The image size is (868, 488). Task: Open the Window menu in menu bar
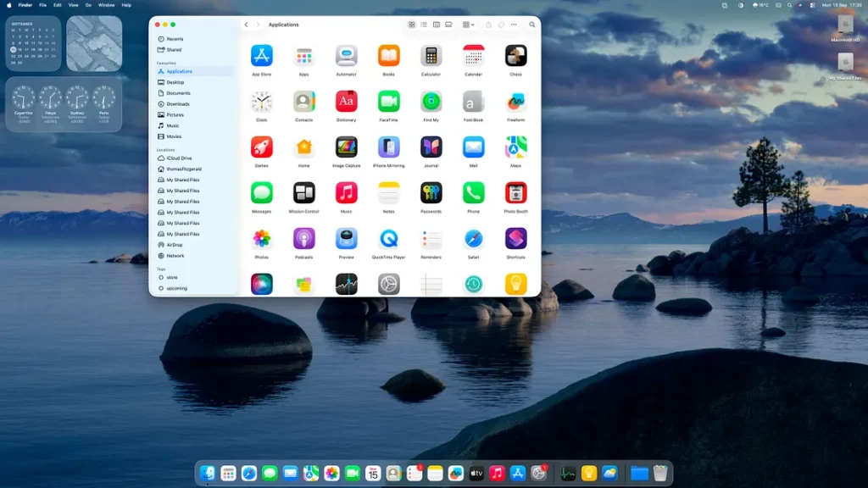(x=106, y=5)
